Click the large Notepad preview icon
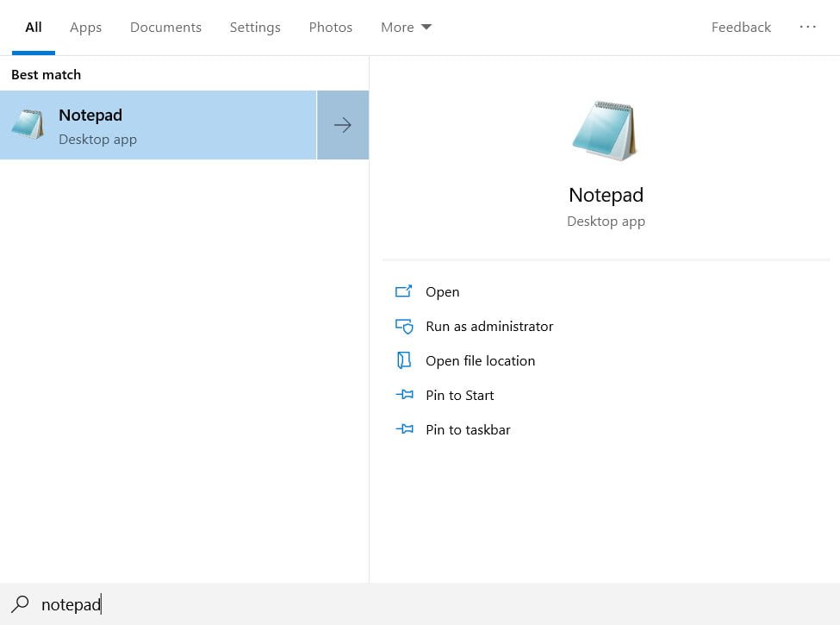The width and height of the screenshot is (840, 625). 606,131
